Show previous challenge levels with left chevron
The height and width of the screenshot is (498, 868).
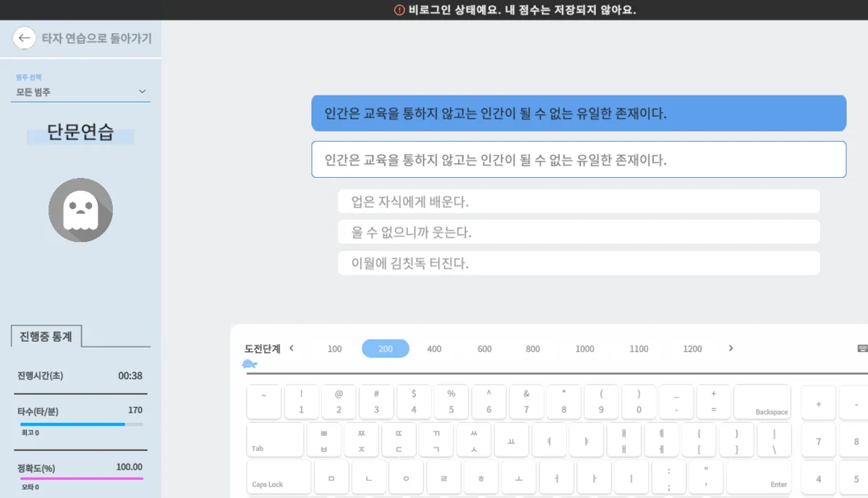click(x=292, y=348)
